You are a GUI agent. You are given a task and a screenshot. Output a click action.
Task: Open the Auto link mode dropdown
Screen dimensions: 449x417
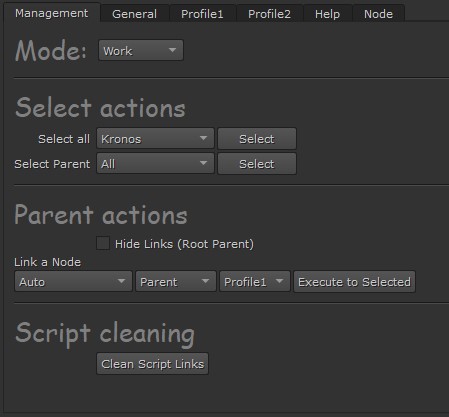(x=73, y=282)
